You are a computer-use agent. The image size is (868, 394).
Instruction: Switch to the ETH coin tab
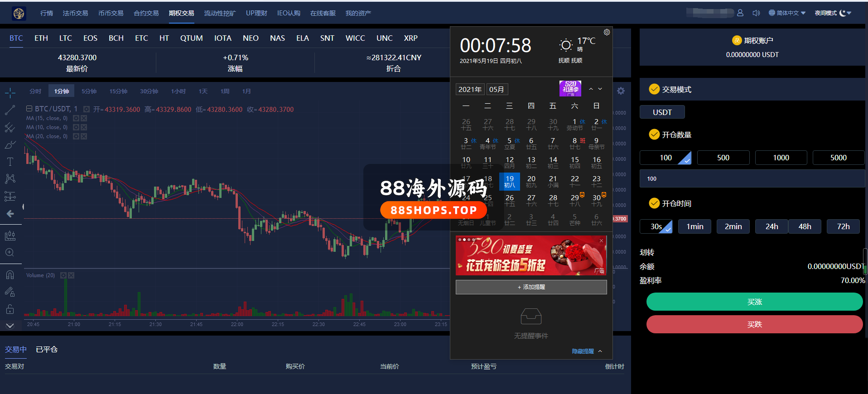pyautogui.click(x=41, y=38)
